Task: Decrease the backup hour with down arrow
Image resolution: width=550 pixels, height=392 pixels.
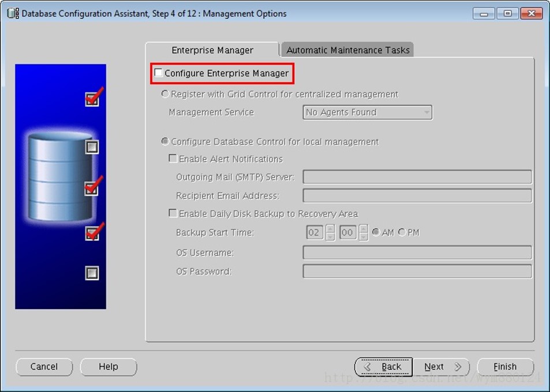Action: [330, 237]
